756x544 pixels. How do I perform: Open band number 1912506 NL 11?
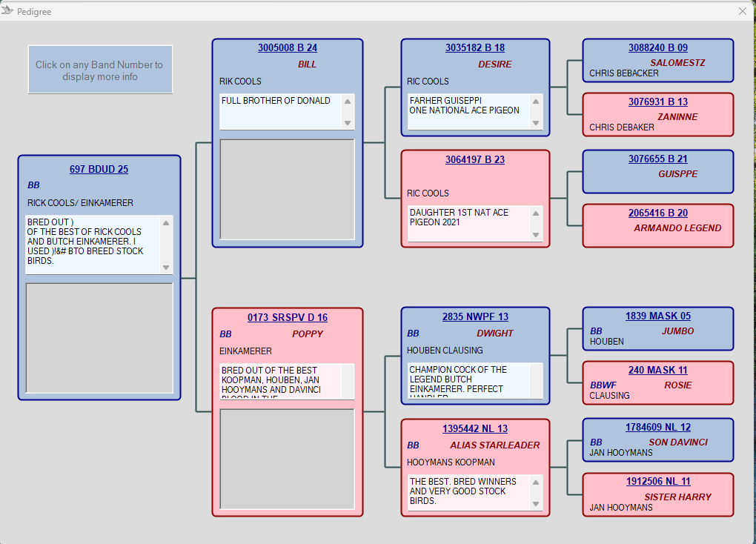658,482
